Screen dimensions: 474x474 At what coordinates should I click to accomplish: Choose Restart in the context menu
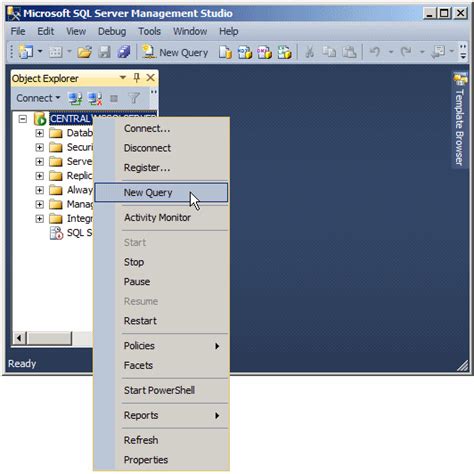(x=162, y=321)
